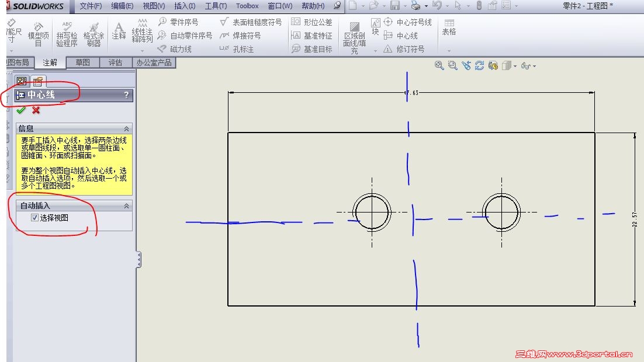Image resolution: width=644 pixels, height=362 pixels.
Task: Insert Revision Symbol (修订符号)
Action: click(x=404, y=49)
